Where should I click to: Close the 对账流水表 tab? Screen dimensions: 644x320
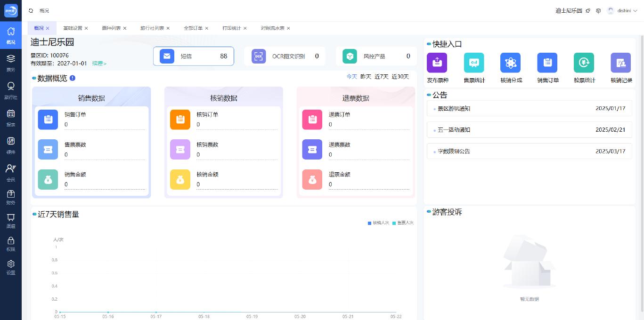[x=288, y=28]
